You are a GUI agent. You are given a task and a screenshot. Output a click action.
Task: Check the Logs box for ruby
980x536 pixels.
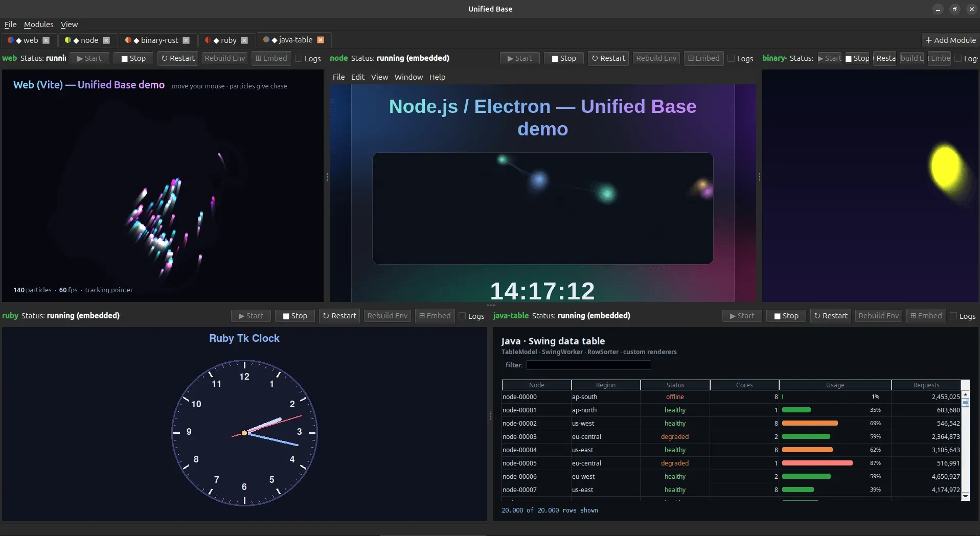pyautogui.click(x=463, y=316)
